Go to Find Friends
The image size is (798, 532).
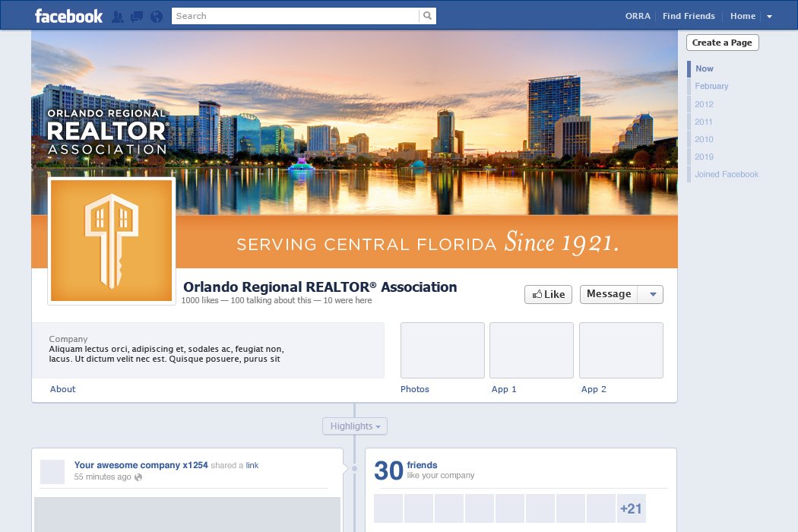[689, 16]
